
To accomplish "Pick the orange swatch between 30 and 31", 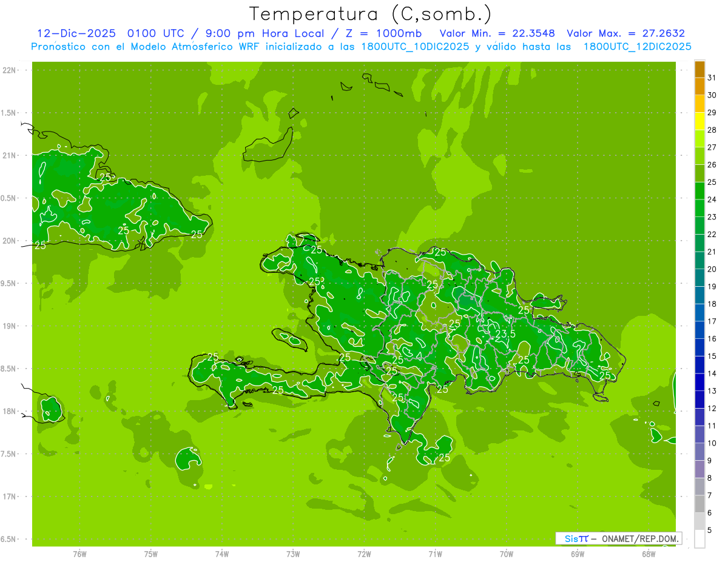I will point(699,87).
